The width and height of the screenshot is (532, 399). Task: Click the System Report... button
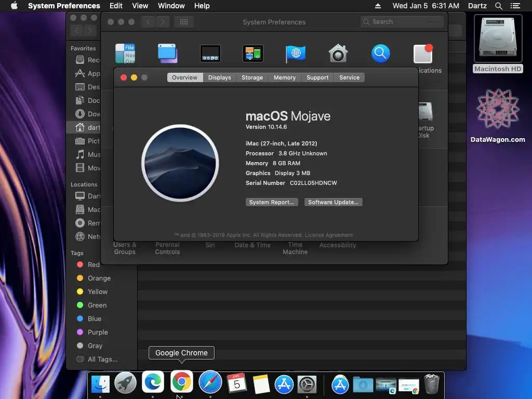(x=272, y=202)
